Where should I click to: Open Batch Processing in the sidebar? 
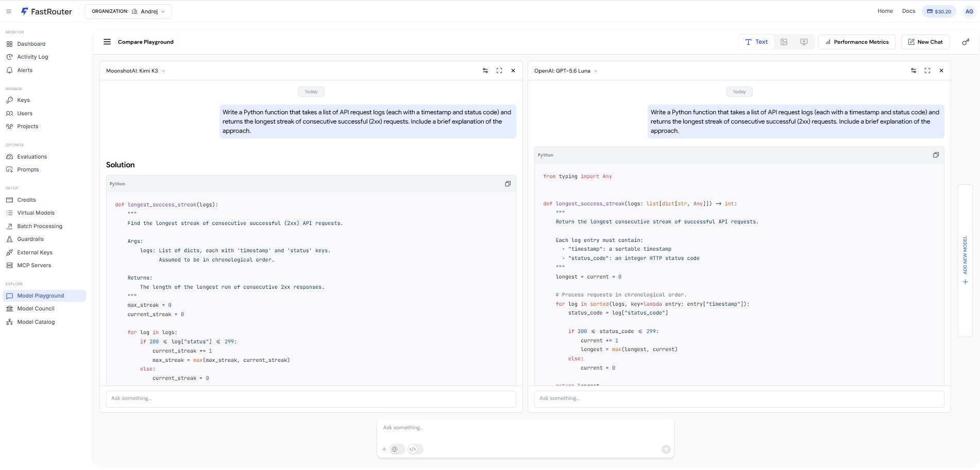pos(44,226)
